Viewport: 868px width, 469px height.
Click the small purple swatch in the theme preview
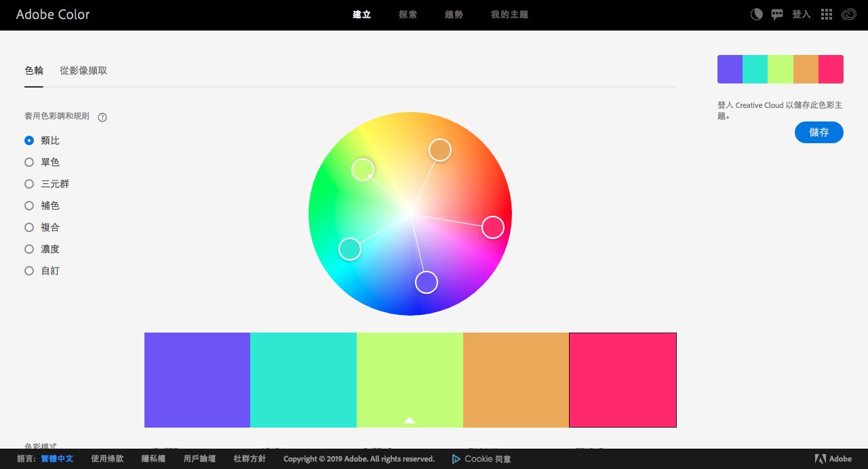730,69
